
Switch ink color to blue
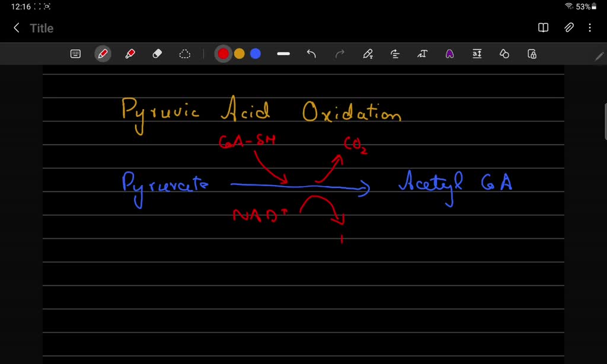pos(255,53)
